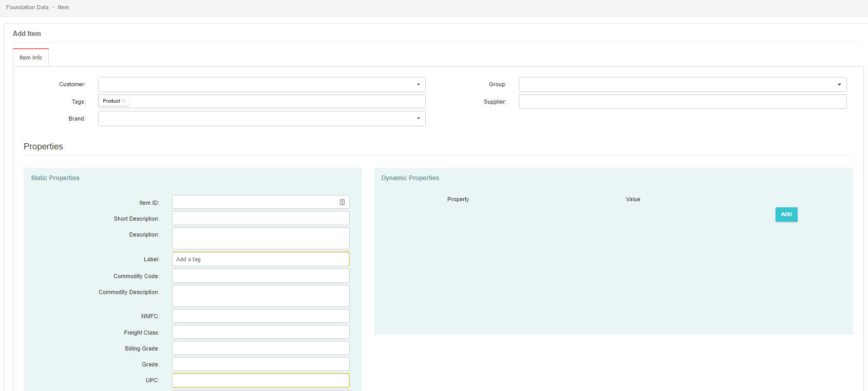Click the 'Static Properties' heading
Viewport: 868px width, 391px height.
[x=55, y=178]
